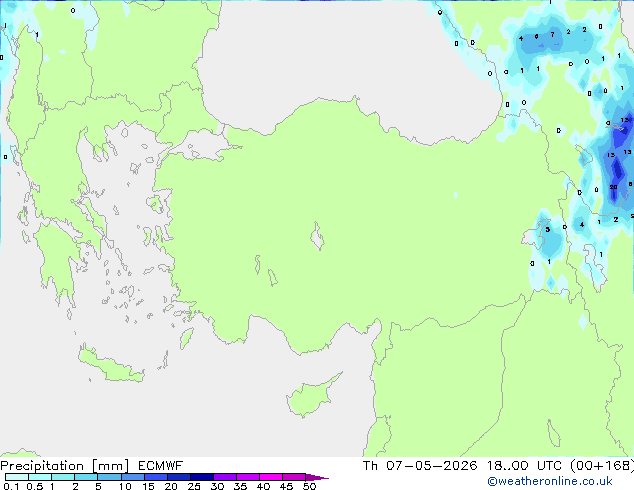
Task: Click the '0.1' legend scale label
Action: pos(11,486)
